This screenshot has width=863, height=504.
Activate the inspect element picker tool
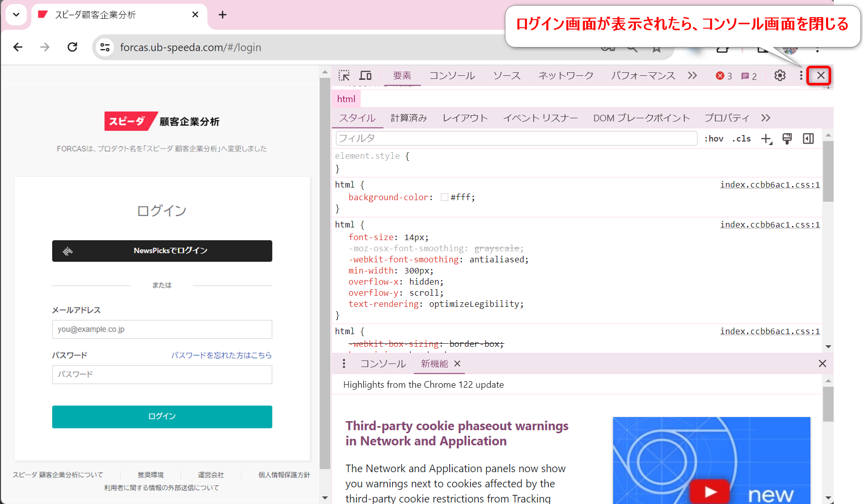click(344, 76)
